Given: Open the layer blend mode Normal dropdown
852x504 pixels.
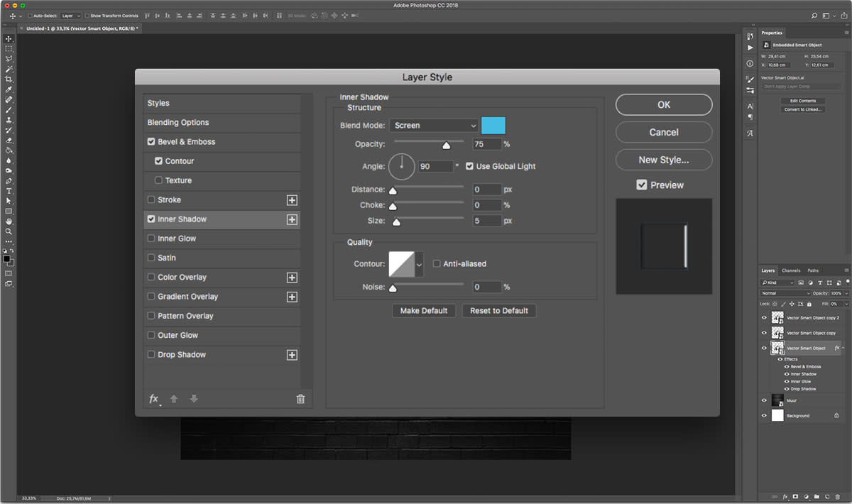Looking at the screenshot, I should (785, 293).
